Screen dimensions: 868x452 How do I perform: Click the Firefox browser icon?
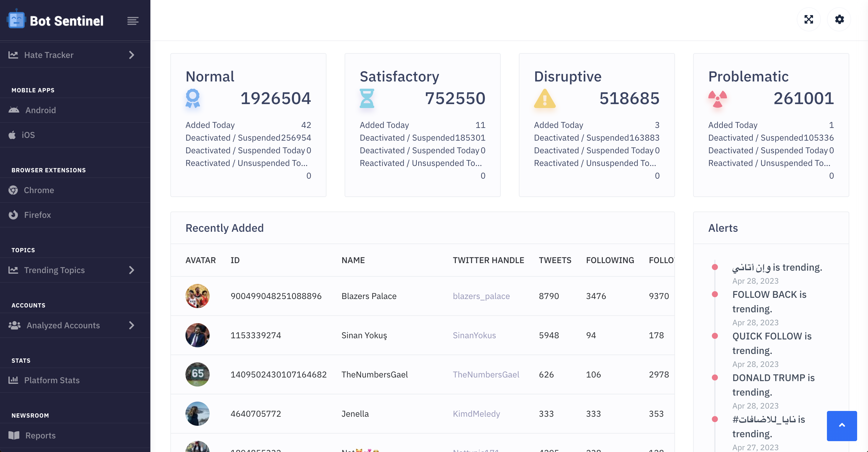pos(13,215)
